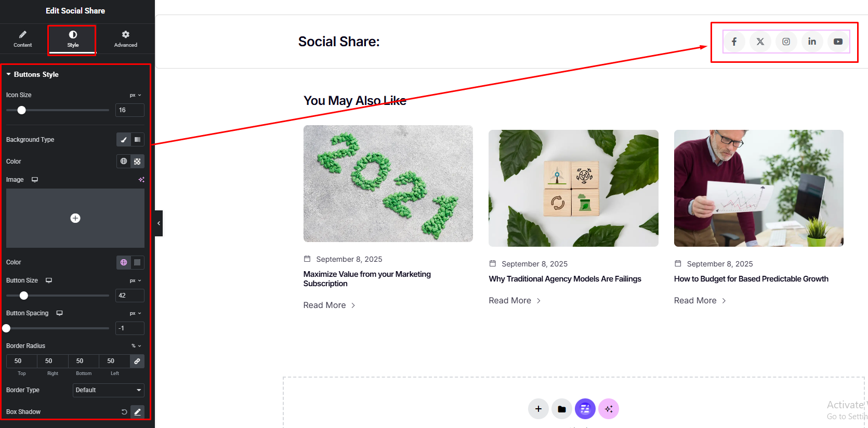Image resolution: width=868 pixels, height=428 pixels.
Task: Toggle the Border Radius link values button
Action: pyautogui.click(x=137, y=361)
